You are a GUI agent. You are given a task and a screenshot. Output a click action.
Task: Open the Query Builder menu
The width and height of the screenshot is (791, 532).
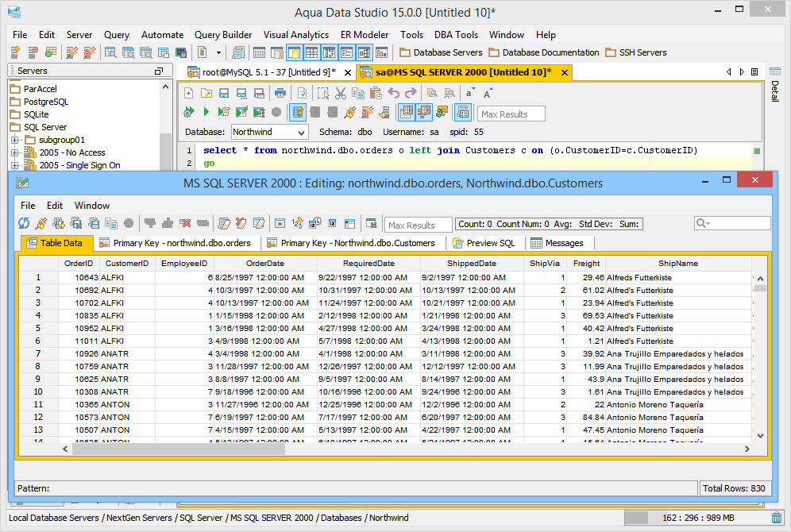click(223, 35)
